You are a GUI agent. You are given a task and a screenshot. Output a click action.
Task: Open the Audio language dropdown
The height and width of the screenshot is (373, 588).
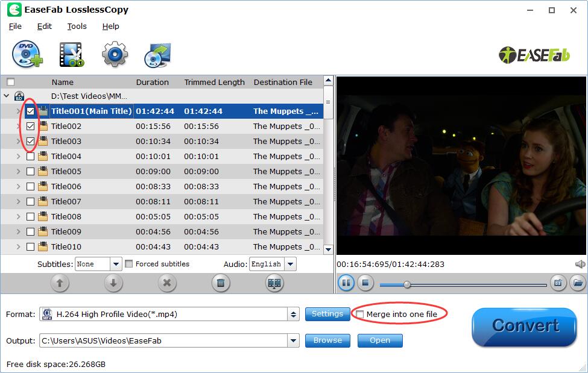[x=290, y=264]
